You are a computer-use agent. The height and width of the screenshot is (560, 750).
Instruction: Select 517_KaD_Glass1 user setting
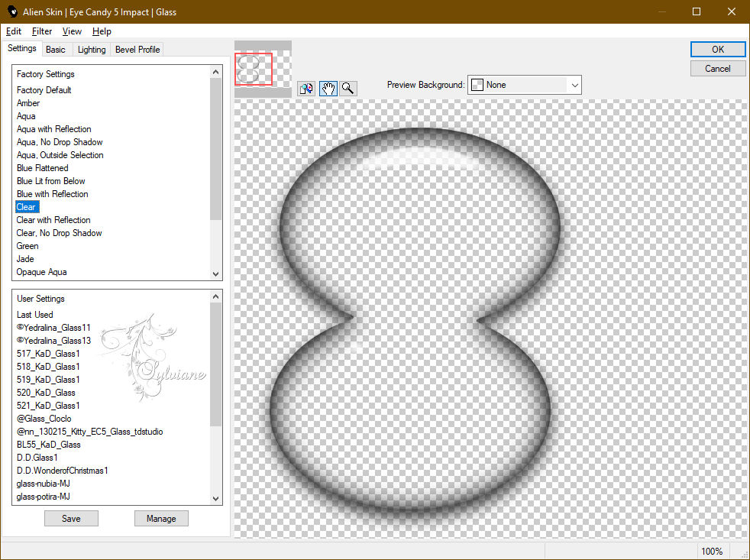pyautogui.click(x=48, y=353)
